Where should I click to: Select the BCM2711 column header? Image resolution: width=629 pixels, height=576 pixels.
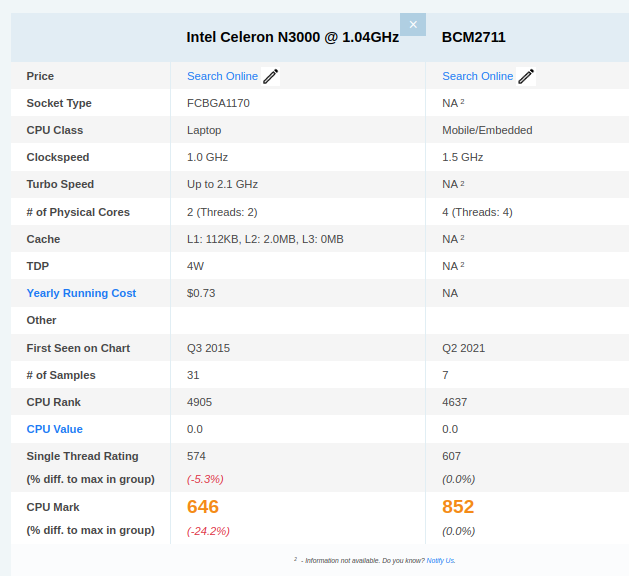[x=473, y=37]
